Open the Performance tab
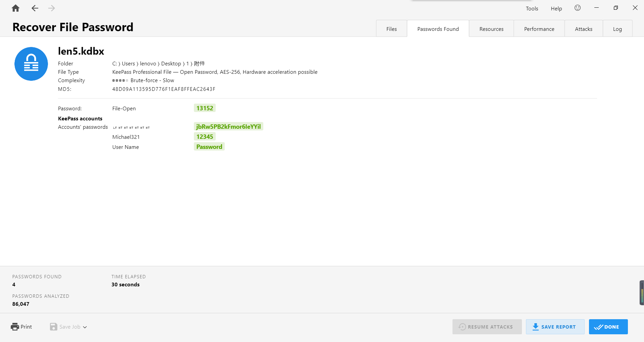The height and width of the screenshot is (342, 644). pos(539,29)
